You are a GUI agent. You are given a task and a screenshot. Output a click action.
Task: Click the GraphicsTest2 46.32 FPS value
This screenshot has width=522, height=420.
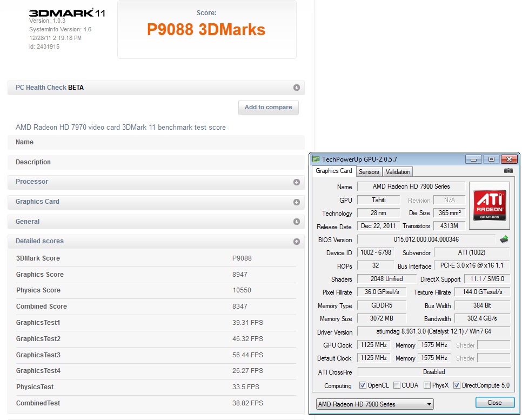(x=247, y=339)
